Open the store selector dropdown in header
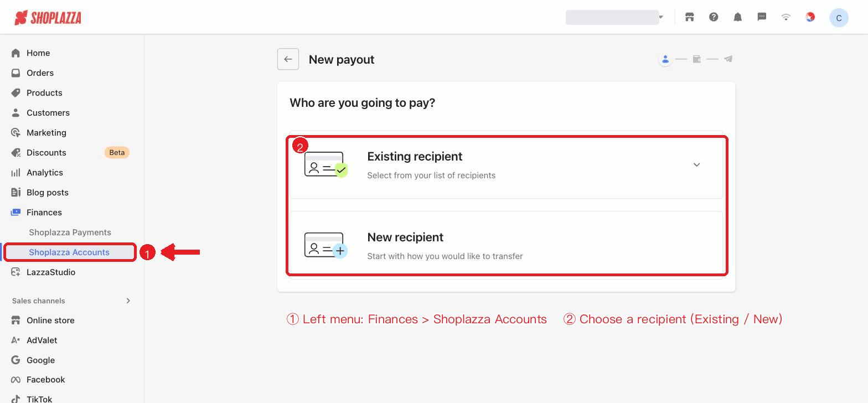 click(x=615, y=17)
